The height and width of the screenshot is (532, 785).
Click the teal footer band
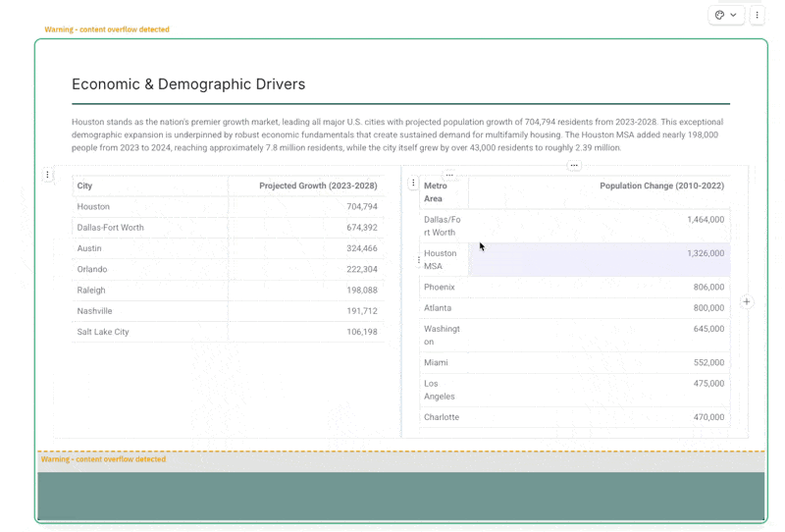[x=400, y=496]
